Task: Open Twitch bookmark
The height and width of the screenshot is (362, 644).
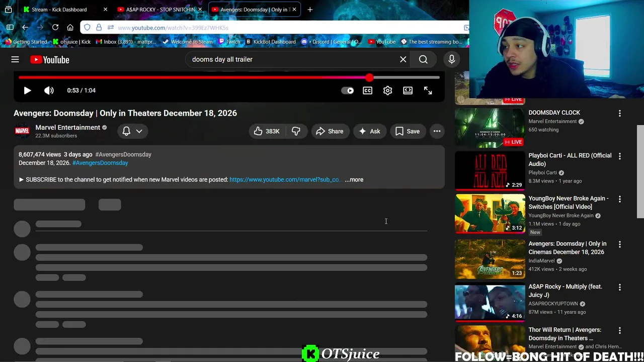Action: coord(229,42)
